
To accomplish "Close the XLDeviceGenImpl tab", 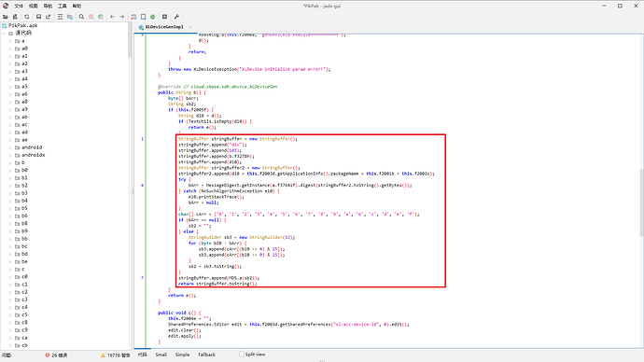I will [x=189, y=27].
